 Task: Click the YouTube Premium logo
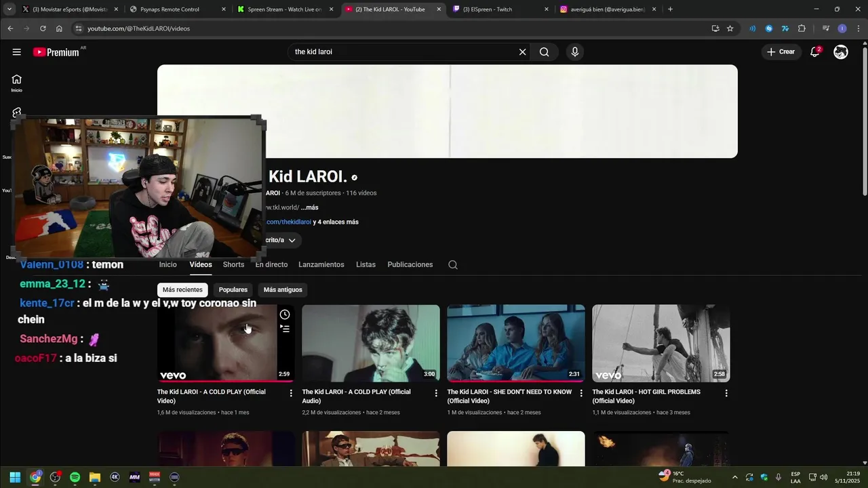[56, 52]
